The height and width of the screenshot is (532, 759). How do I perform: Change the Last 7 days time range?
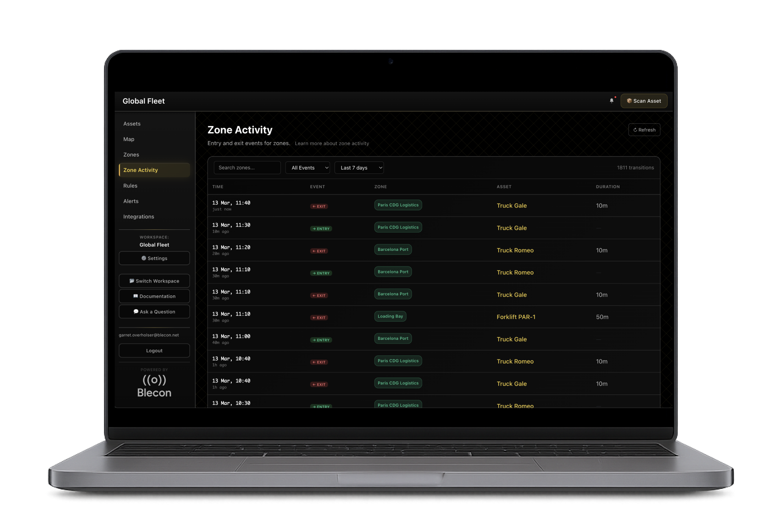(359, 167)
